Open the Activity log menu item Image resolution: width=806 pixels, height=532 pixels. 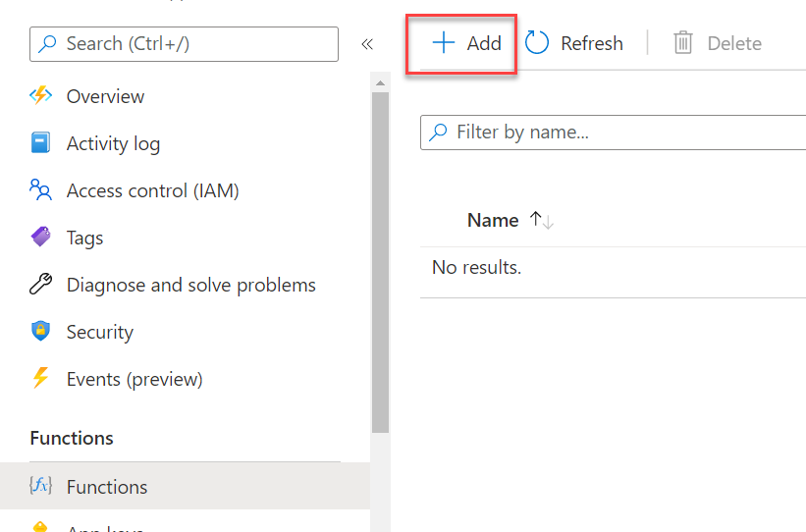pyautogui.click(x=113, y=143)
